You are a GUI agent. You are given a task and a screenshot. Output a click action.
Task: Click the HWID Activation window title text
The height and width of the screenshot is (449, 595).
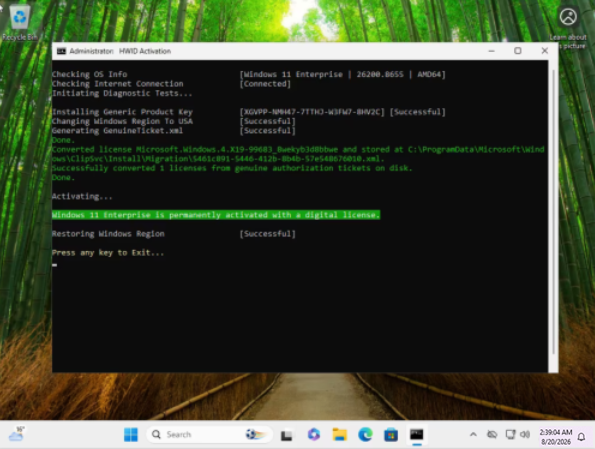point(145,51)
